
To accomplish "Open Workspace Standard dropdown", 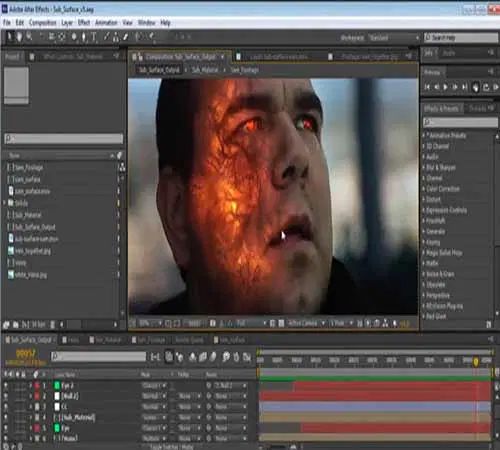I will 394,38.
